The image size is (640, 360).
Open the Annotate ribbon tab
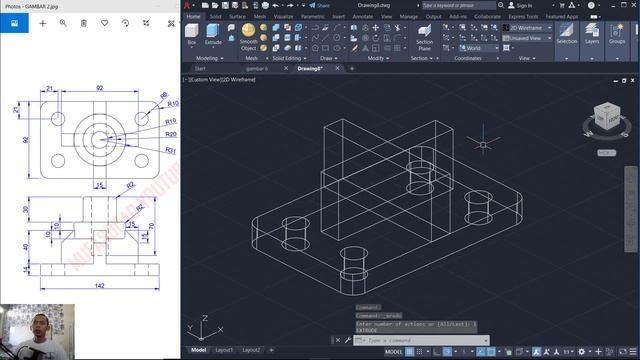pyautogui.click(x=362, y=17)
